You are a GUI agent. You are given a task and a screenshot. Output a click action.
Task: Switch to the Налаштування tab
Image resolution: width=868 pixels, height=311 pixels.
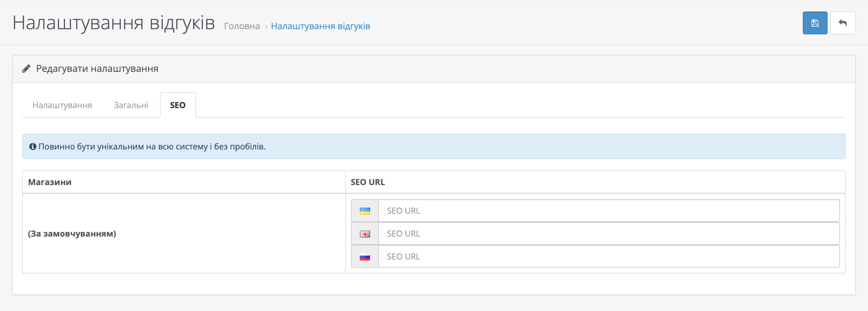pos(62,105)
